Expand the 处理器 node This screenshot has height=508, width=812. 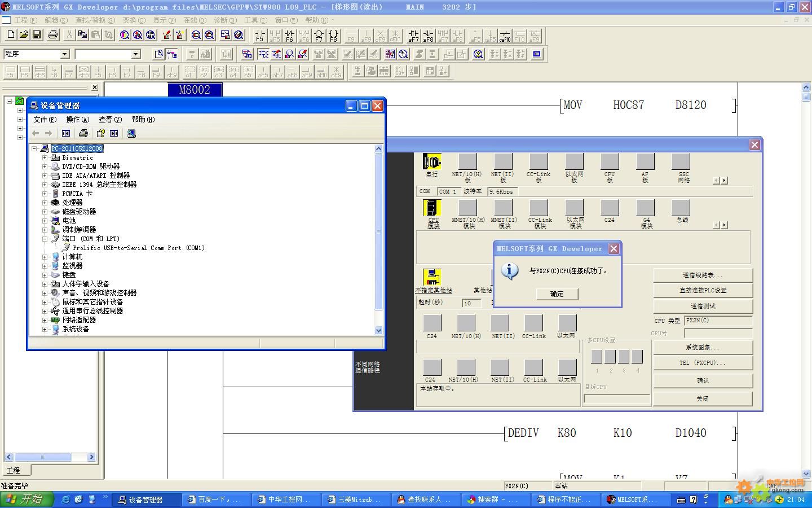(45, 203)
